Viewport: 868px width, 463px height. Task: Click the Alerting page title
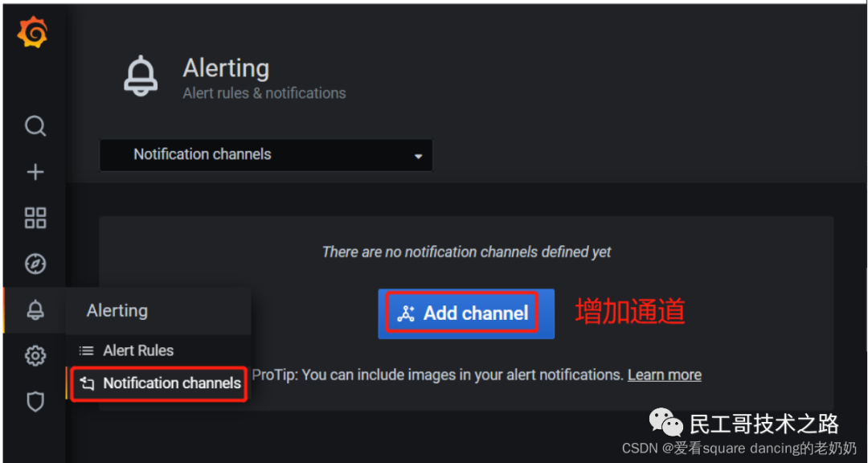tap(226, 68)
